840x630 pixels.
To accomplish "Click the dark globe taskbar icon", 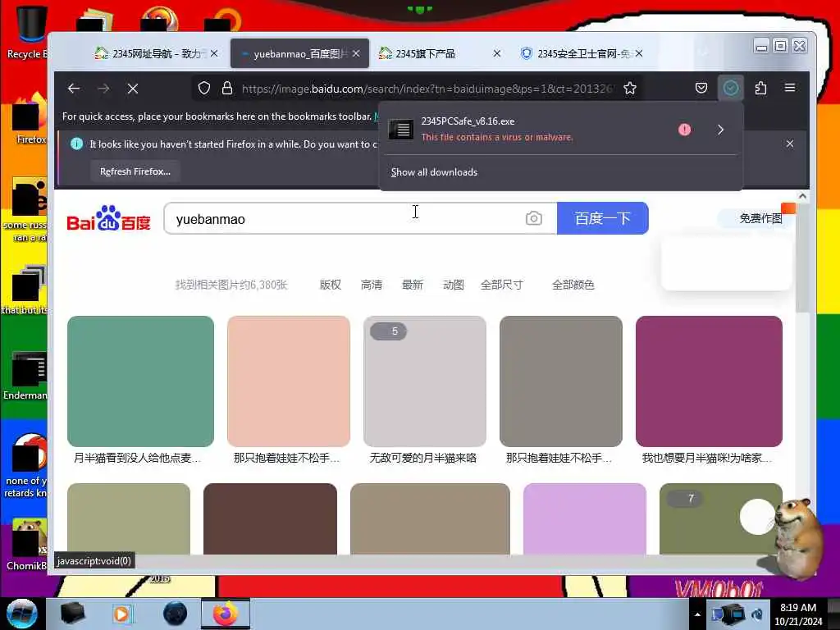I will click(x=176, y=614).
